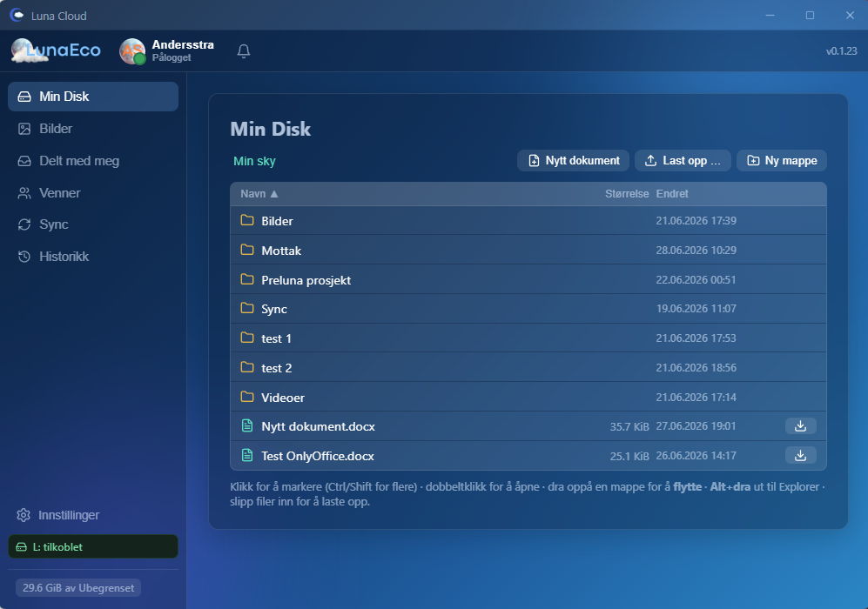Click the Videoer folder icon
868x609 pixels.
(247, 397)
